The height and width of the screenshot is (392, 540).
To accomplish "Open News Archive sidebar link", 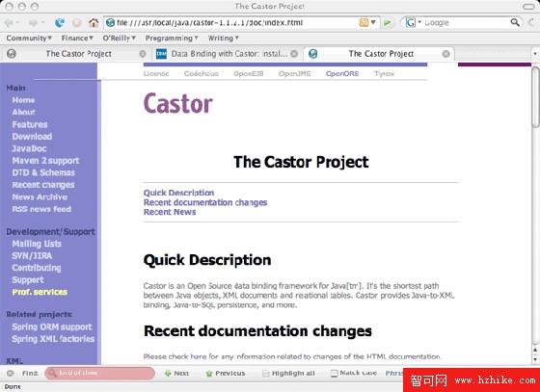I will point(40,197).
